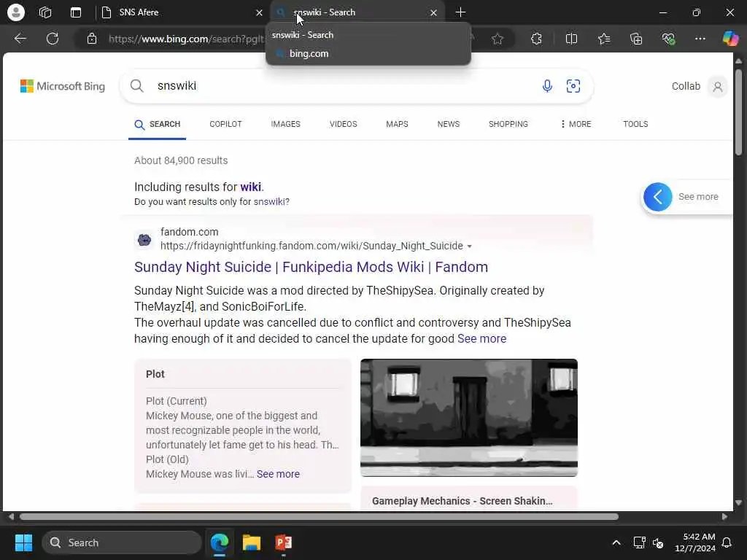The height and width of the screenshot is (560, 747).
Task: Add this page to favorites star
Action: 498,39
